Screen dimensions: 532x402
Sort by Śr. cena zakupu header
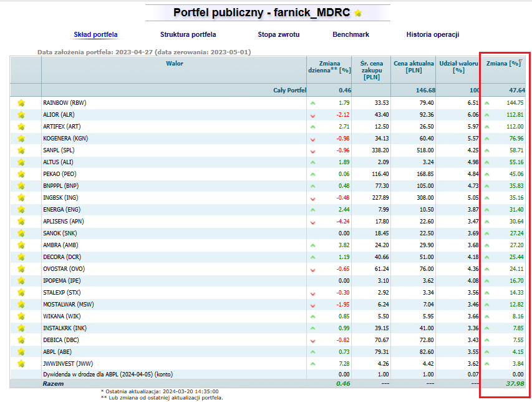pos(372,71)
